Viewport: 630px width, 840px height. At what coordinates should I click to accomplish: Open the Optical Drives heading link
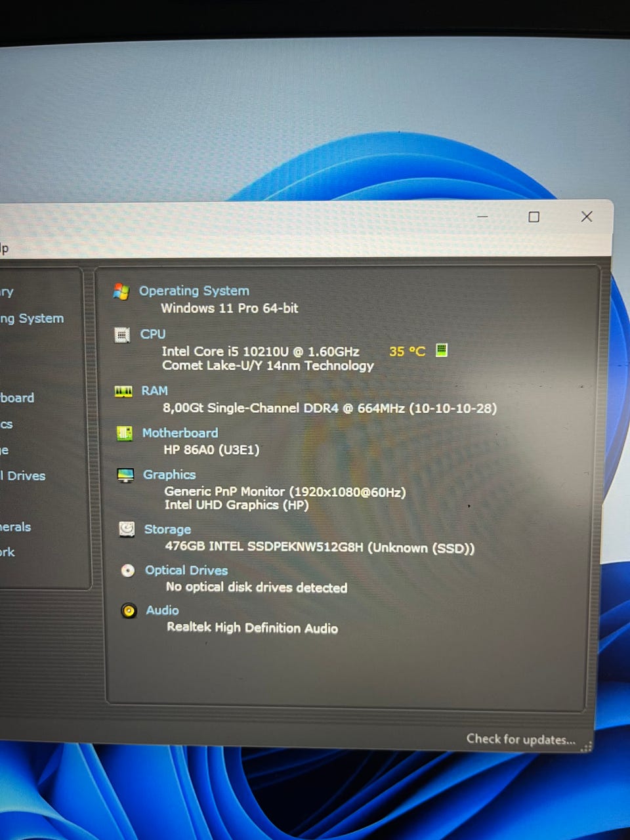[187, 570]
